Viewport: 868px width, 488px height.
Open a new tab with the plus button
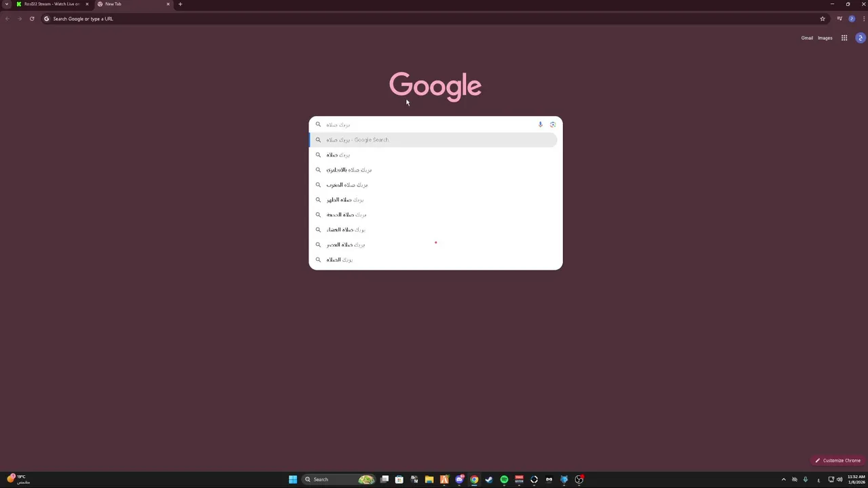tap(180, 4)
